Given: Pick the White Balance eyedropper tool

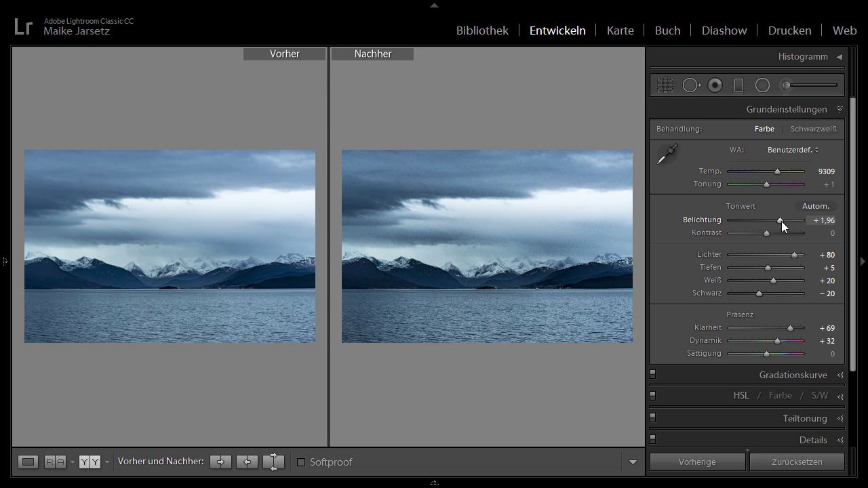Looking at the screenshot, I should pyautogui.click(x=667, y=154).
